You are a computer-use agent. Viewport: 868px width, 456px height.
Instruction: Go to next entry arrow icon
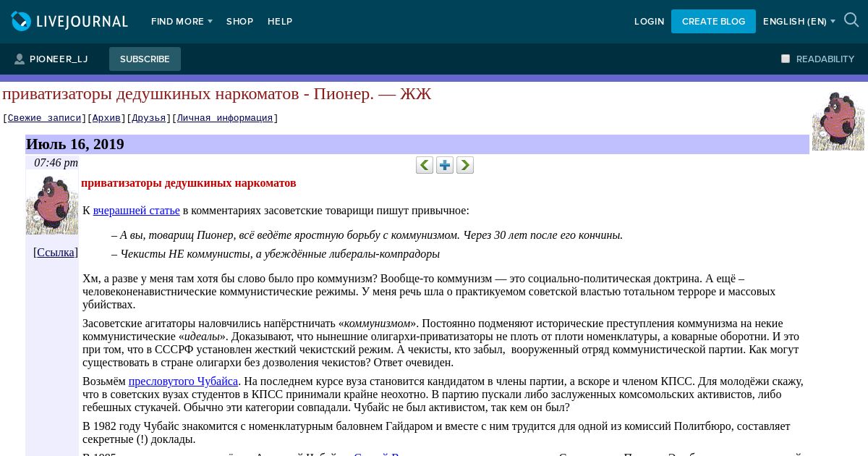(x=465, y=165)
